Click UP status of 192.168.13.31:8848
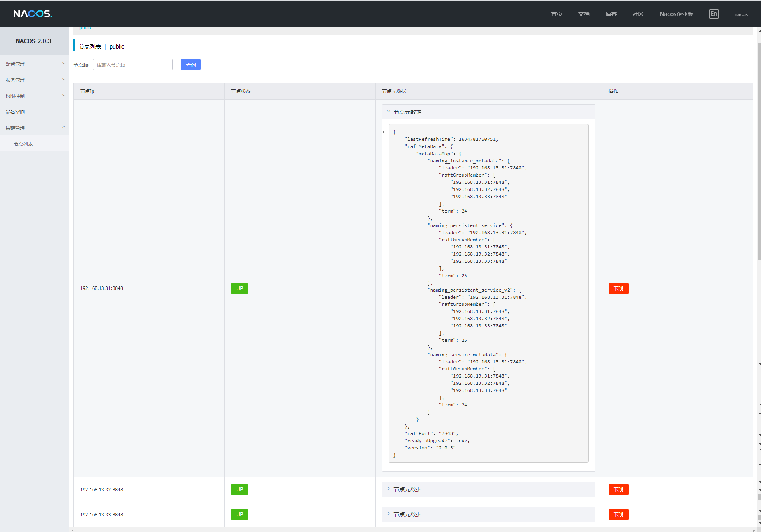 tap(239, 288)
